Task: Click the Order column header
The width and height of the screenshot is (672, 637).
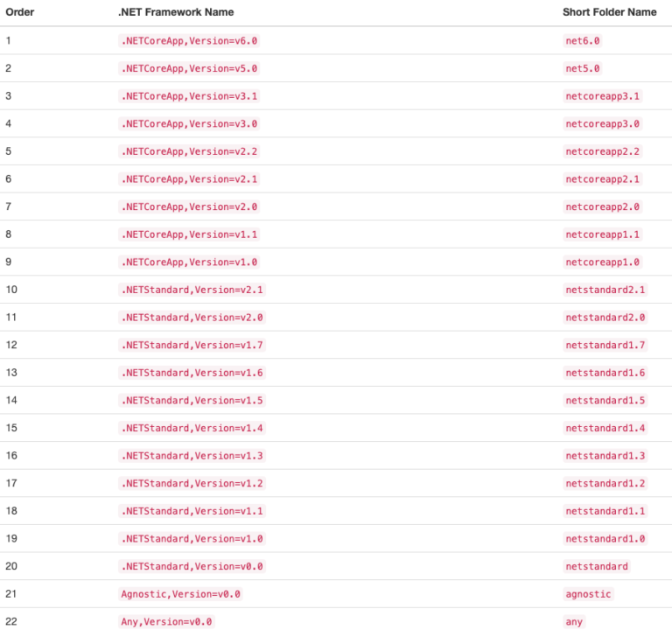Action: 20,12
